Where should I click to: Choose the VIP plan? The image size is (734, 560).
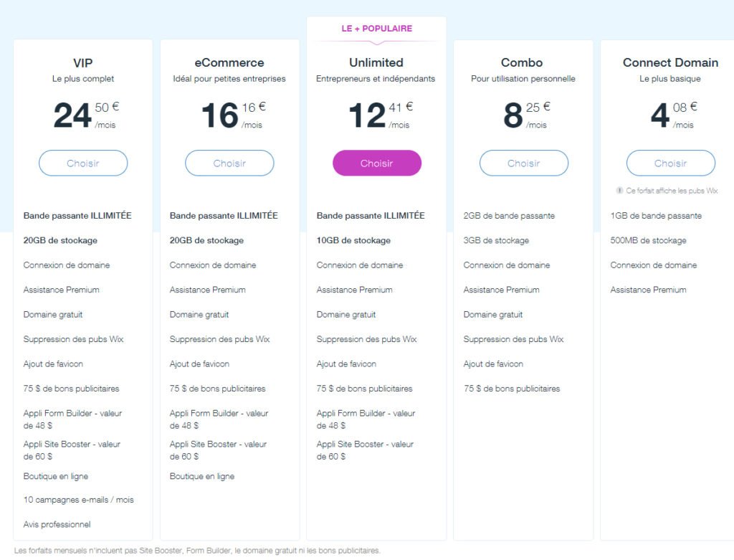click(x=83, y=163)
